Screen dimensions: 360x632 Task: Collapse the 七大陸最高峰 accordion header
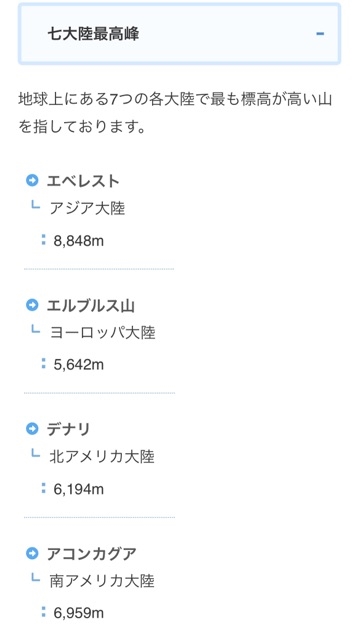[x=179, y=34]
